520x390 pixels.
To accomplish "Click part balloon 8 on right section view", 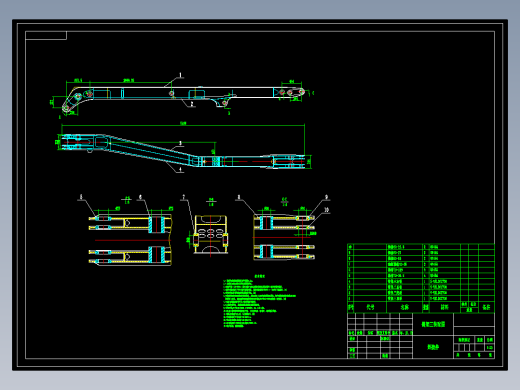I will (239, 197).
